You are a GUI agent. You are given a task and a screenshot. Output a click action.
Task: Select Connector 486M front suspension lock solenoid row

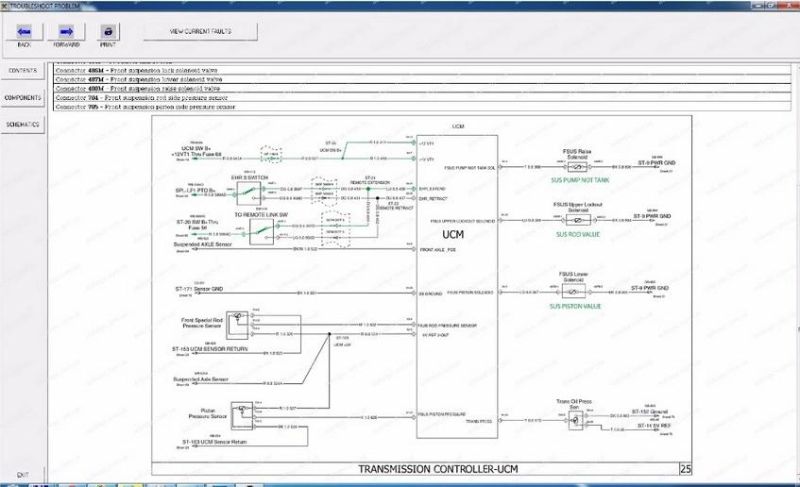(x=422, y=70)
